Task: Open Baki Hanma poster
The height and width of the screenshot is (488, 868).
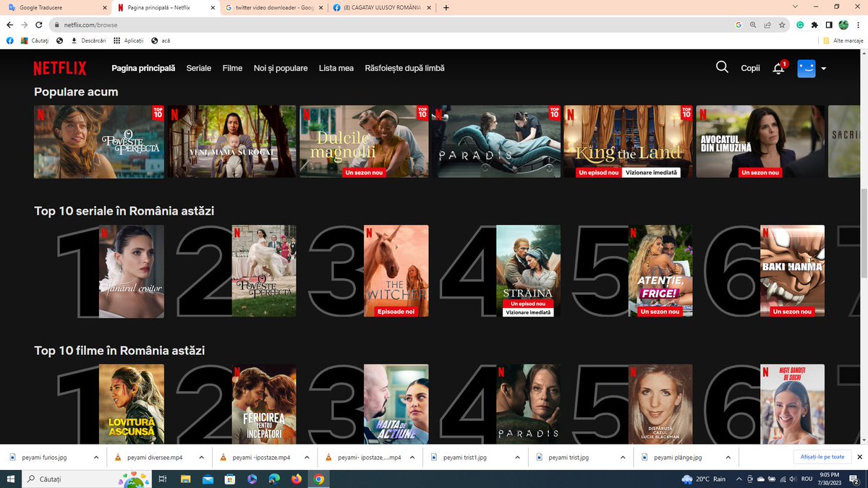Action: pyautogui.click(x=792, y=271)
